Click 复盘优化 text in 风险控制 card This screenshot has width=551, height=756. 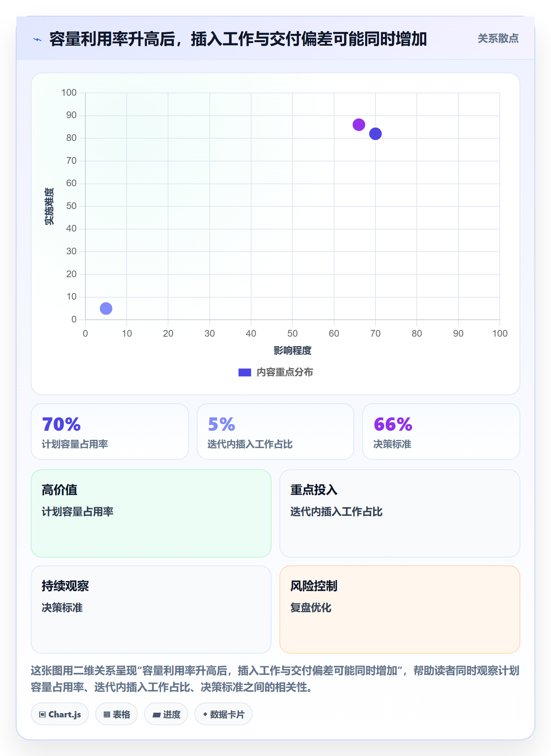pos(311,608)
